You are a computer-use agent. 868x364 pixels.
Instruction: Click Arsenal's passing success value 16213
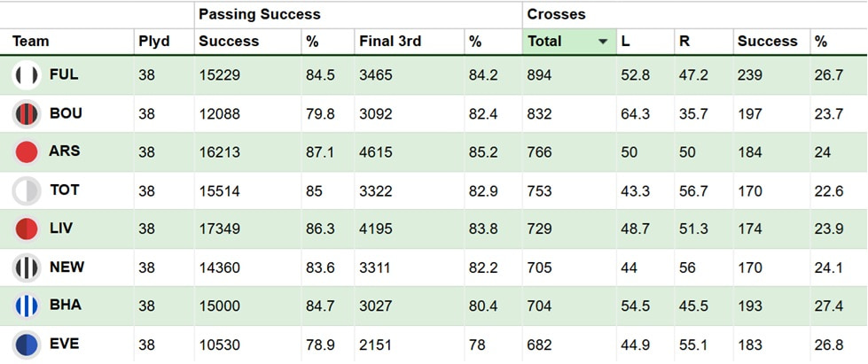tap(218, 152)
